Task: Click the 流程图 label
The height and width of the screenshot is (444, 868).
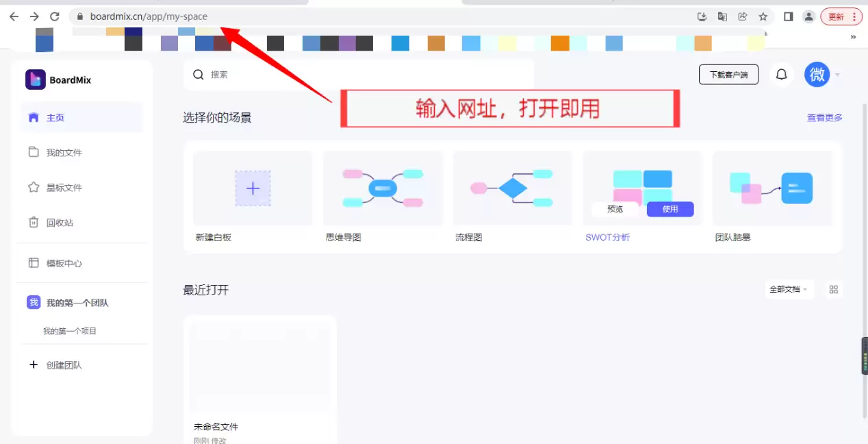Action: pos(469,237)
